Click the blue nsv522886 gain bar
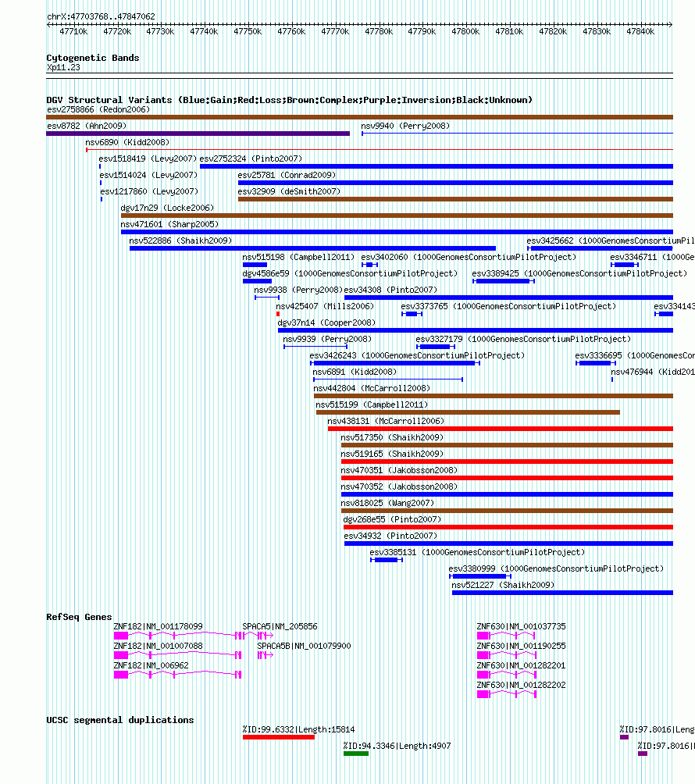Image resolution: width=695 pixels, height=784 pixels. [x=312, y=248]
